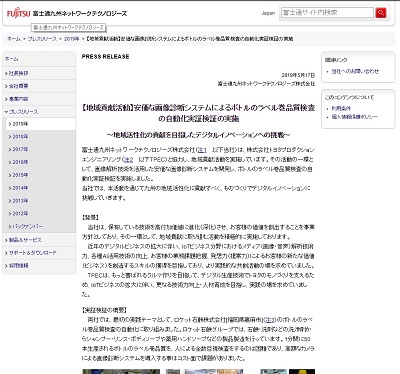Select 2018年 in the press release list
The image size is (400, 374).
click(x=41, y=137)
